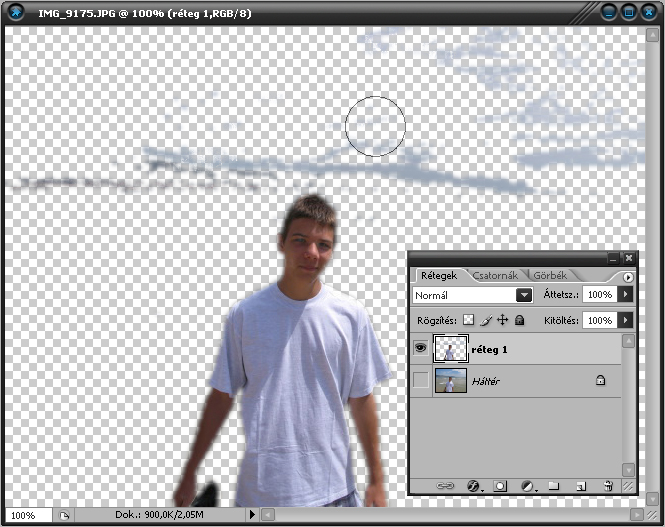Toggle lock layer position move icon
This screenshot has width=665, height=527.
[502, 320]
